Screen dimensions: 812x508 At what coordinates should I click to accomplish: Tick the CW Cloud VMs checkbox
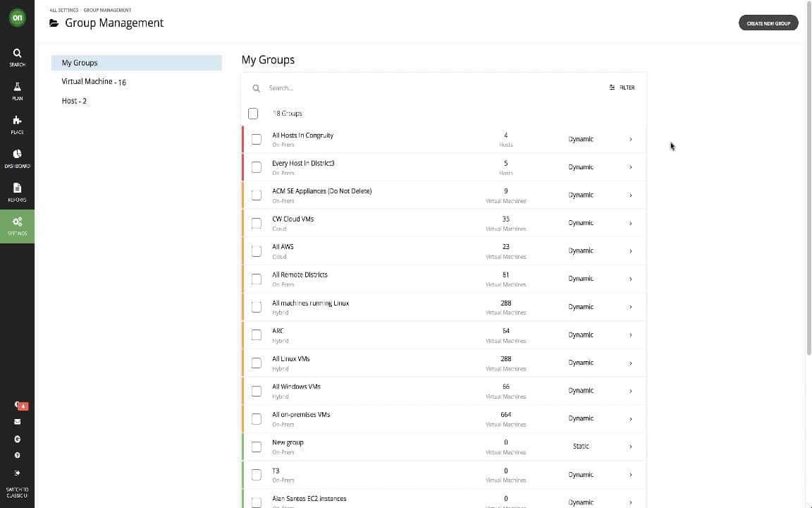tap(257, 223)
